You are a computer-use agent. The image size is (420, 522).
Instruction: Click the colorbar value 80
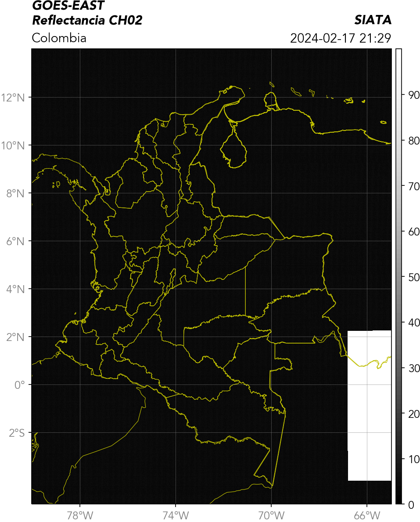pyautogui.click(x=414, y=141)
